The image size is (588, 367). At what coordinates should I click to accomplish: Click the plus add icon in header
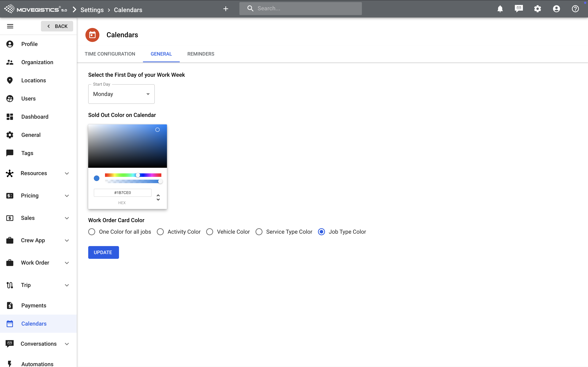225,9
